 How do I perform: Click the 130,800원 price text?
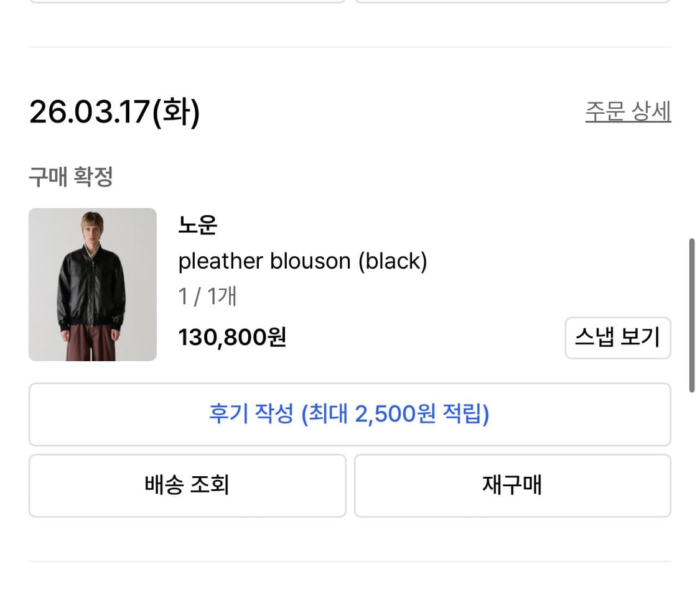[232, 338]
